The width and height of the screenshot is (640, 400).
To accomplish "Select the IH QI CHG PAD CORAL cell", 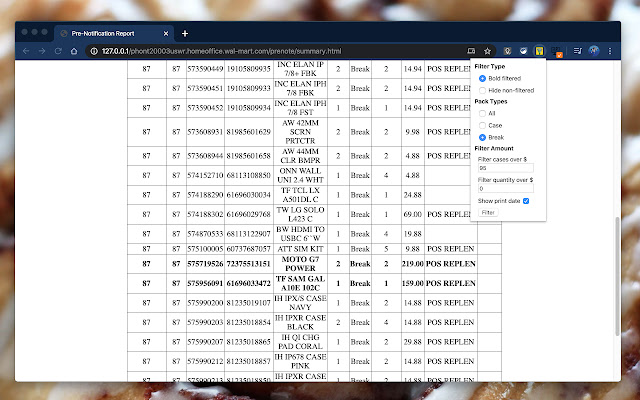I will coord(300,342).
